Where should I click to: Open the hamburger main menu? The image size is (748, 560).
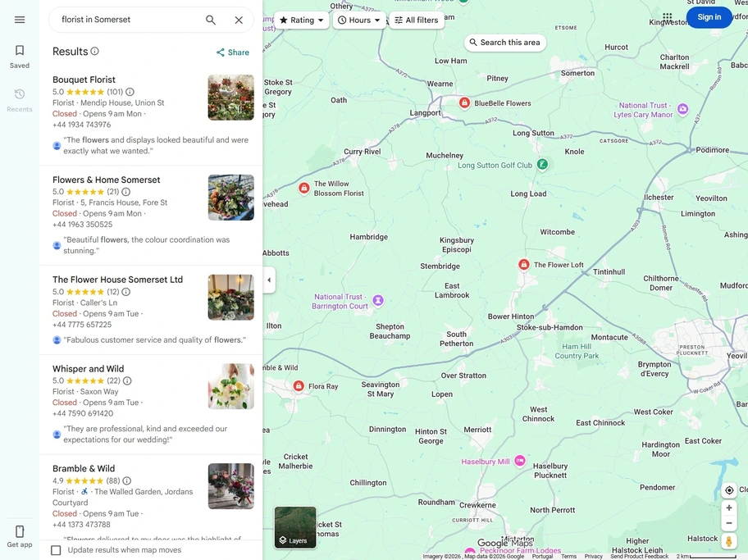point(20,20)
